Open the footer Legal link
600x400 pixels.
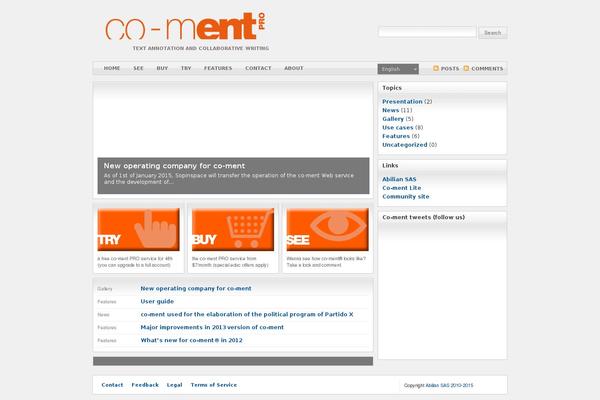click(174, 385)
